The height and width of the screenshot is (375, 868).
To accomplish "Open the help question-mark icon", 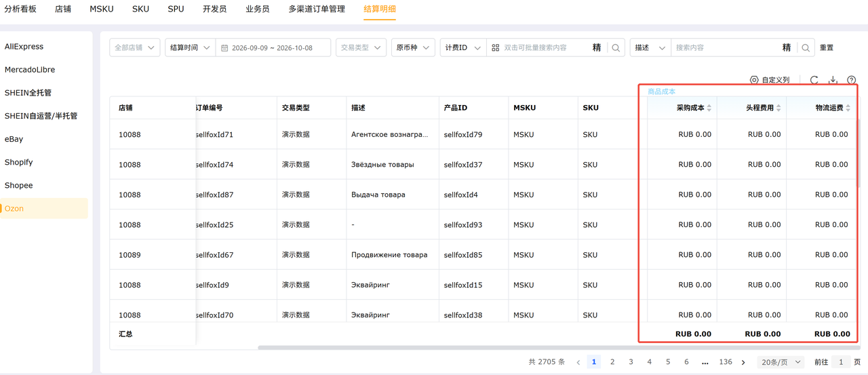I will [x=852, y=80].
